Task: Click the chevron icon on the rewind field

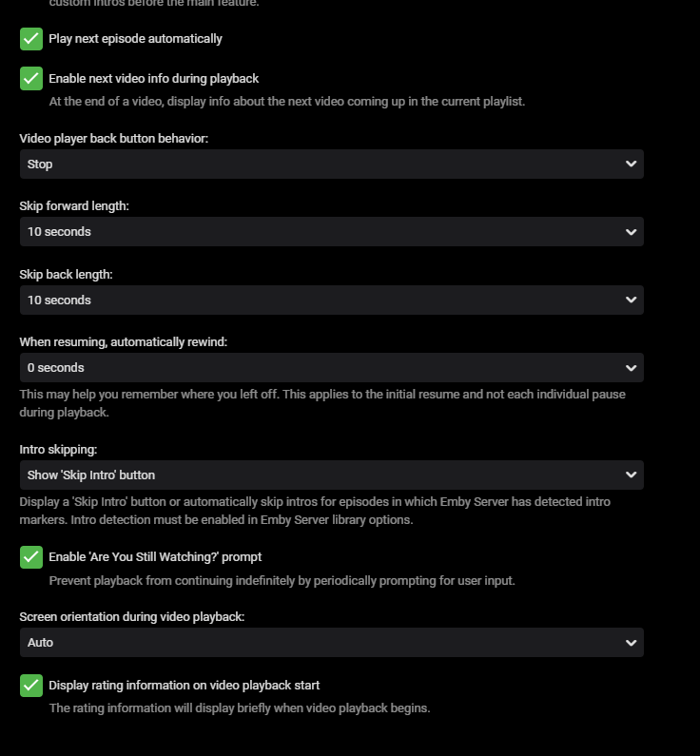Action: [631, 368]
